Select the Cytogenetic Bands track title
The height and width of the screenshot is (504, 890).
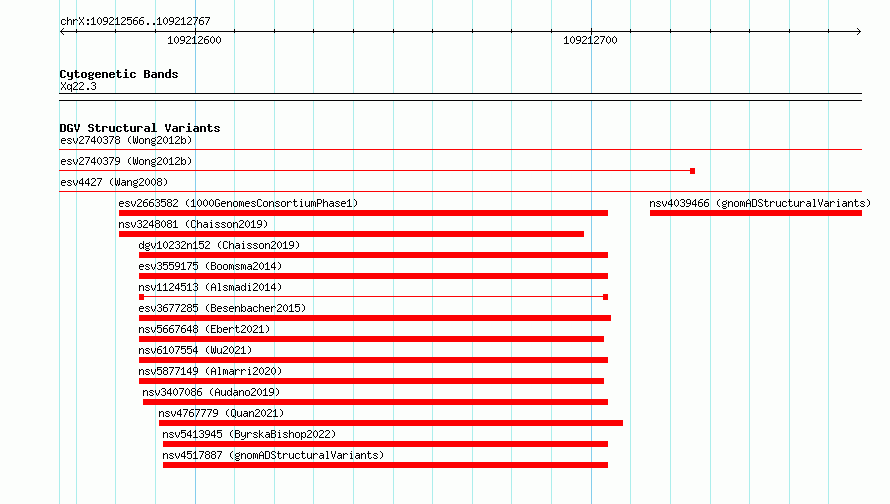119,74
